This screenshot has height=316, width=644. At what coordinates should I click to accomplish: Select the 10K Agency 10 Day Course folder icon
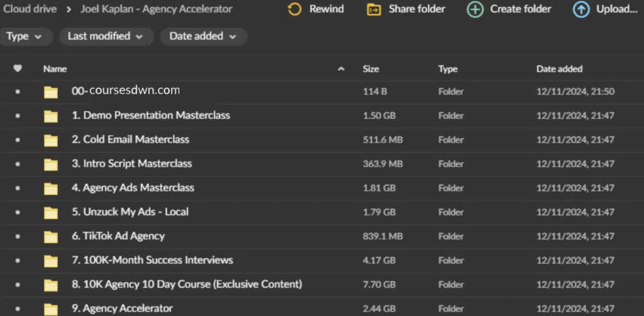(x=51, y=285)
